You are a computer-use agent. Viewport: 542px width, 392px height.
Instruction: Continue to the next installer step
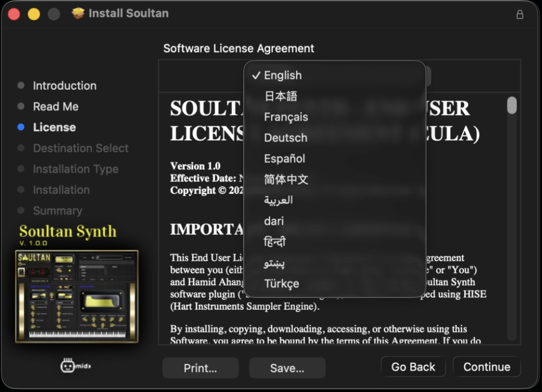(487, 367)
